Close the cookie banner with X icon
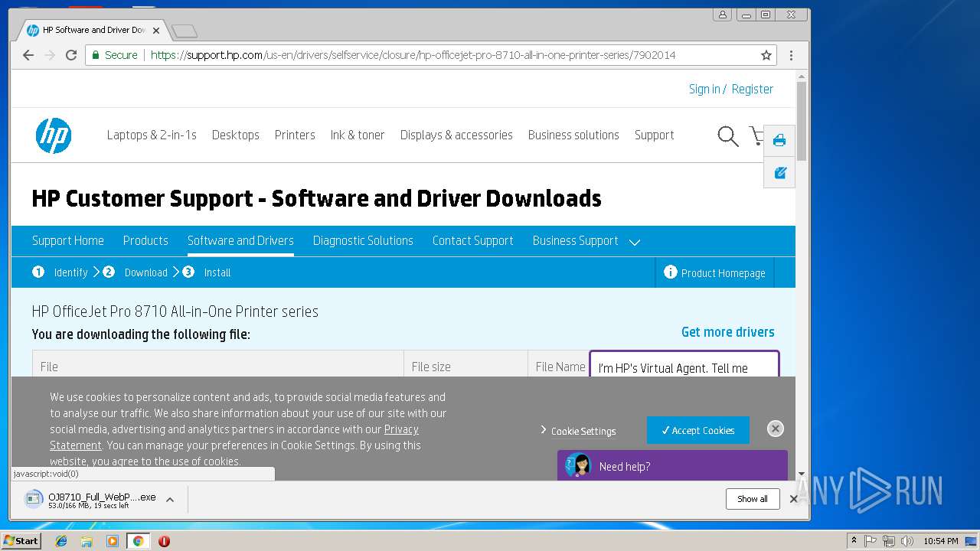This screenshot has width=980, height=551. point(776,429)
